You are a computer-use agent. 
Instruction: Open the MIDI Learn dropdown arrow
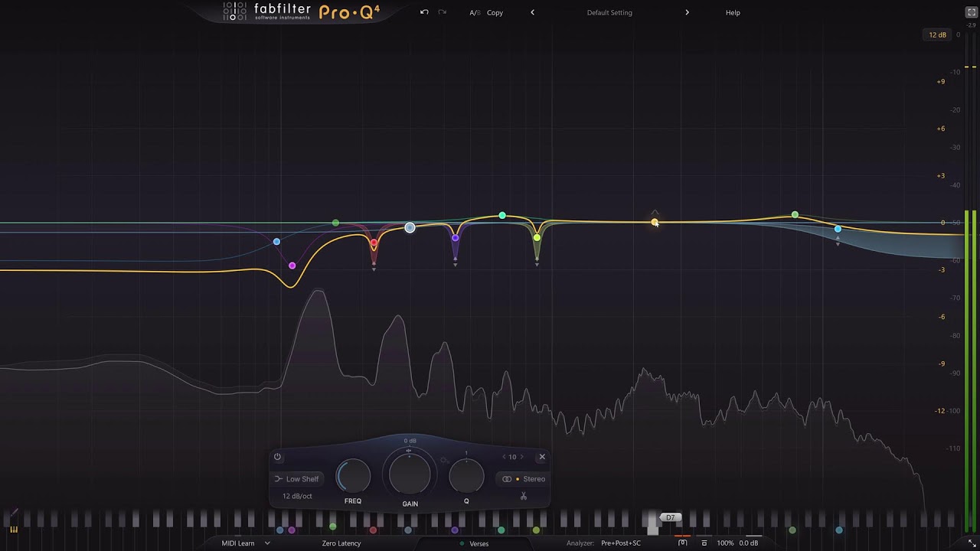pos(267,543)
